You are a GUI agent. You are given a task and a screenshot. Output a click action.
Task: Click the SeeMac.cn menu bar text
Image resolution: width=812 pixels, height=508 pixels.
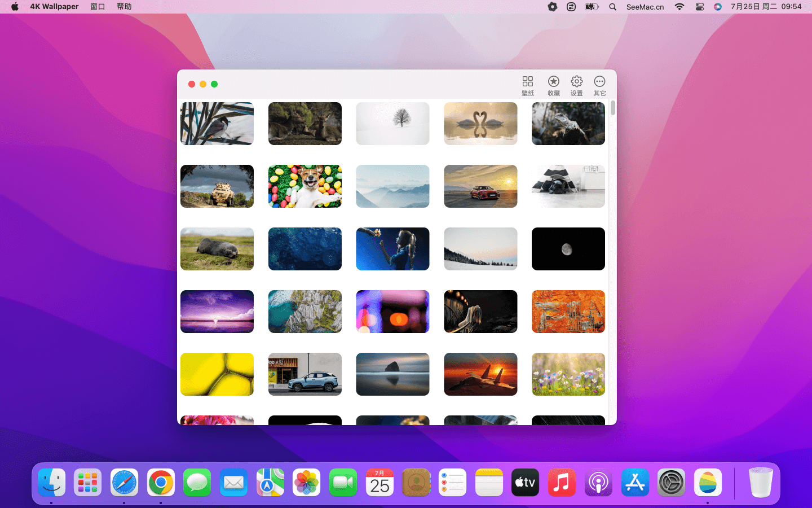645,7
